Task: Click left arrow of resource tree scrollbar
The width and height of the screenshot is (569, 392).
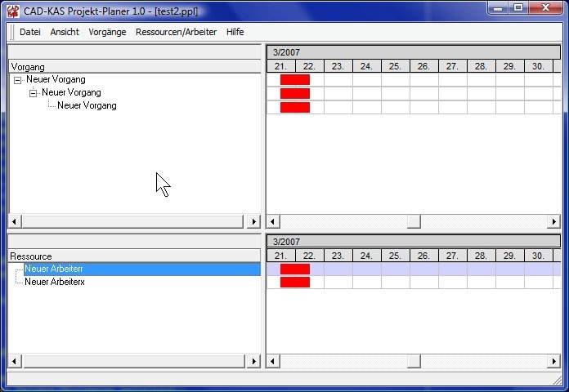Action: (x=15, y=361)
